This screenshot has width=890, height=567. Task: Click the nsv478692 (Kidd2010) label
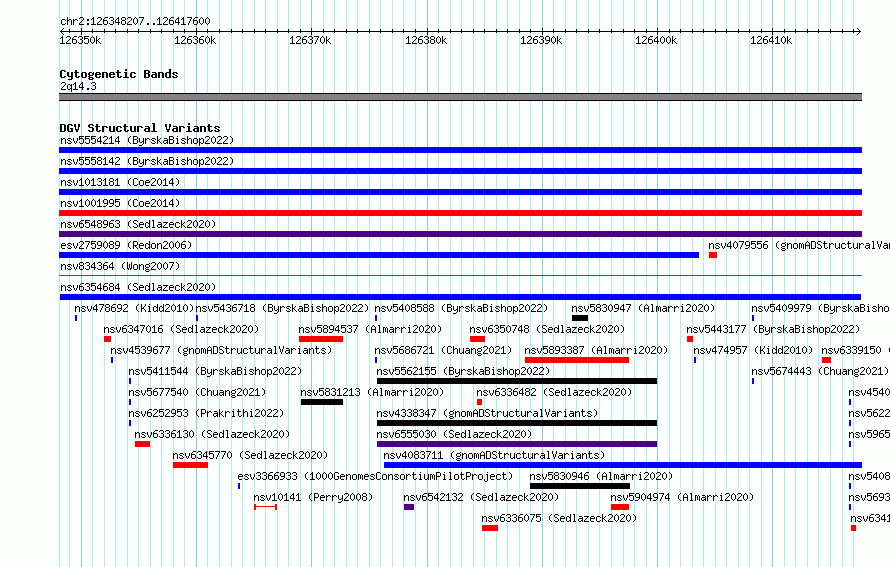click(x=134, y=308)
